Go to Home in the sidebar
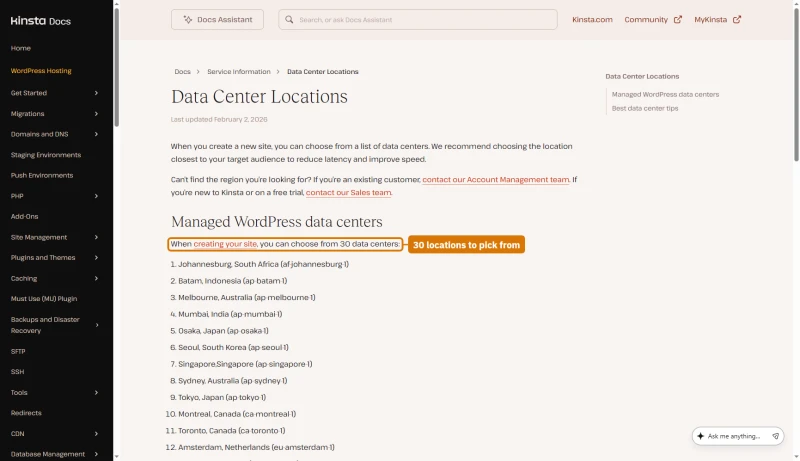800x461 pixels. [20, 48]
